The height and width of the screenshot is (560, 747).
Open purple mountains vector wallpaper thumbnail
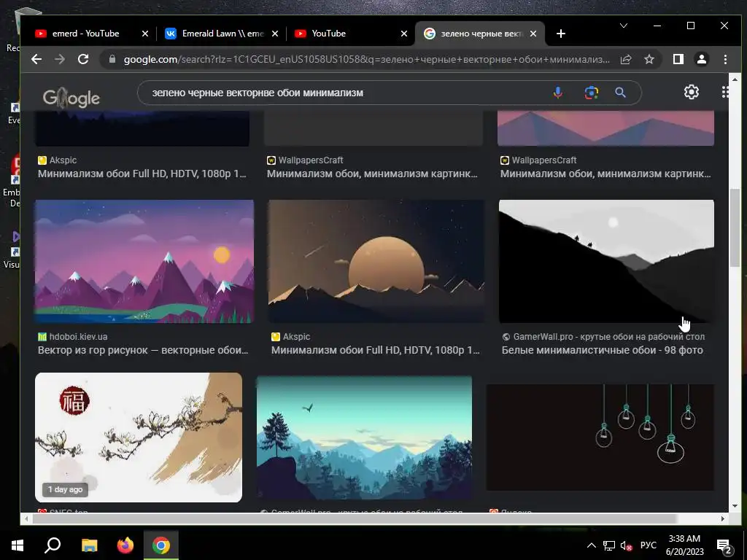click(144, 262)
